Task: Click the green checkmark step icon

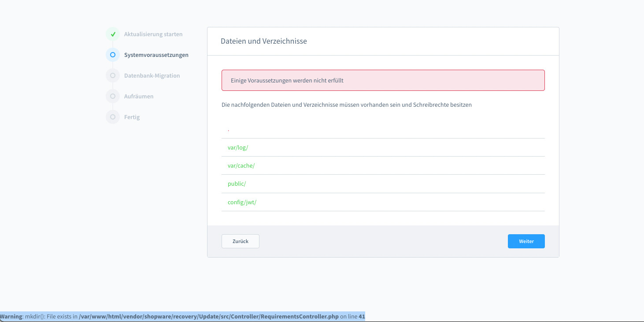Action: (x=113, y=34)
